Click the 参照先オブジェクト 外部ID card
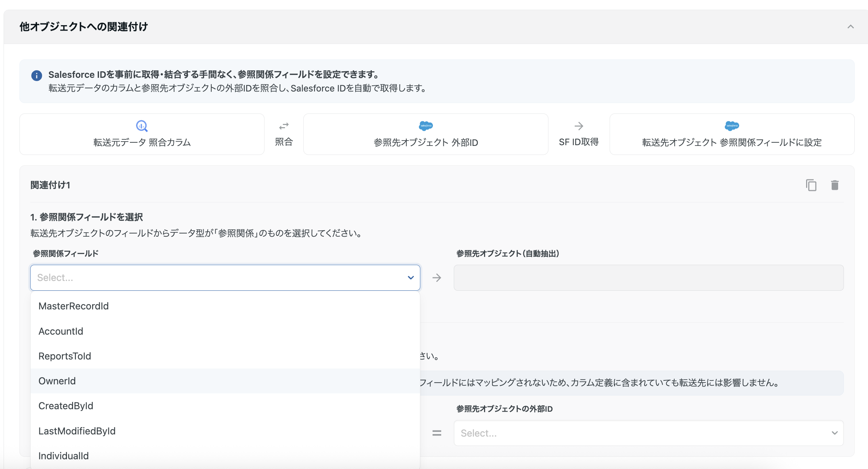The height and width of the screenshot is (469, 868). click(425, 134)
